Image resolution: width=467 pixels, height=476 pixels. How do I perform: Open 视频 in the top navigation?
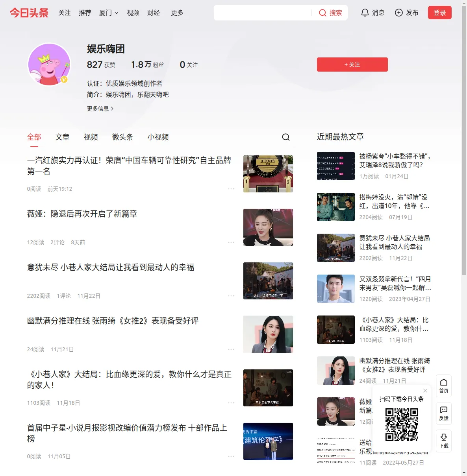coord(133,13)
